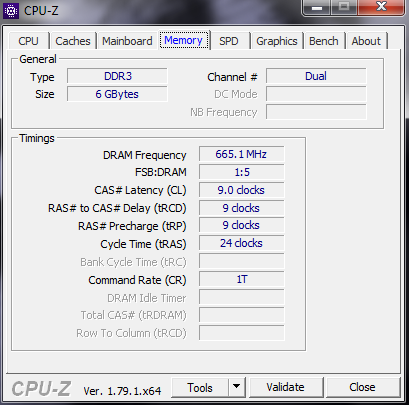Close window using the red X
The image size is (409, 405).
tap(381, 7)
